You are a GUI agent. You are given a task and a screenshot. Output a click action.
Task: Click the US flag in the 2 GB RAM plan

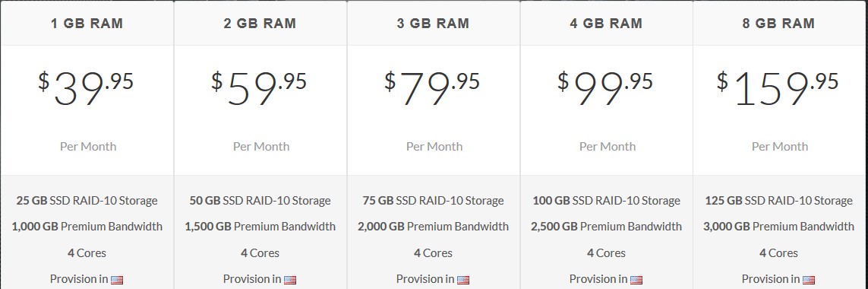[290, 280]
